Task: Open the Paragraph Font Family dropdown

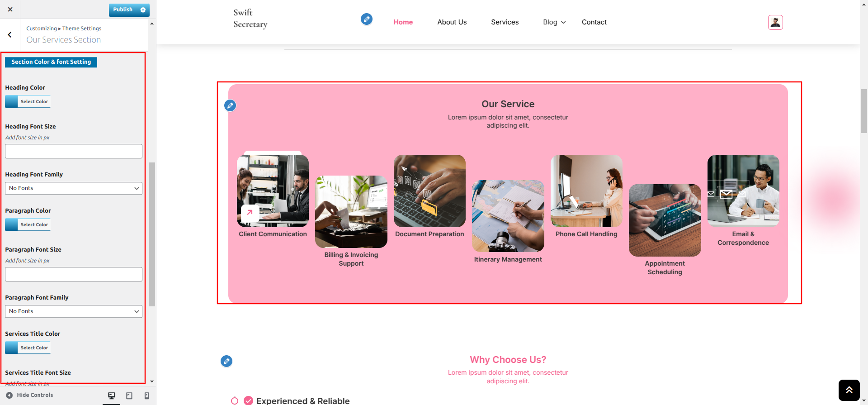Action: click(74, 311)
